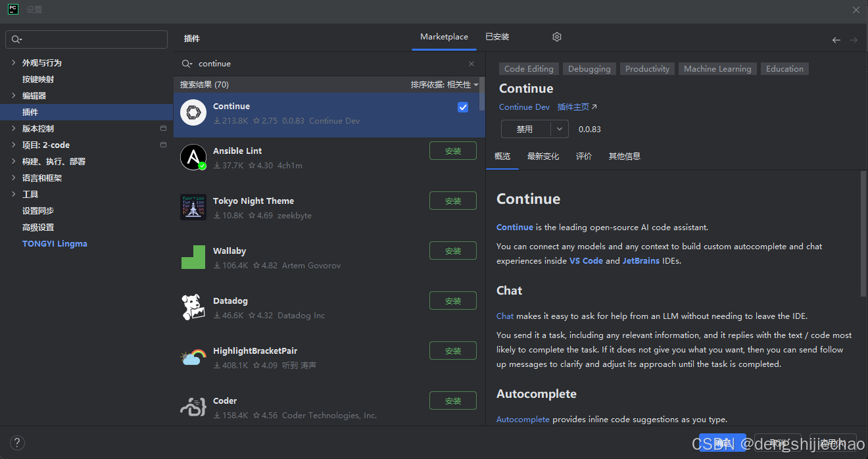Install the Wallaby plugin

453,251
